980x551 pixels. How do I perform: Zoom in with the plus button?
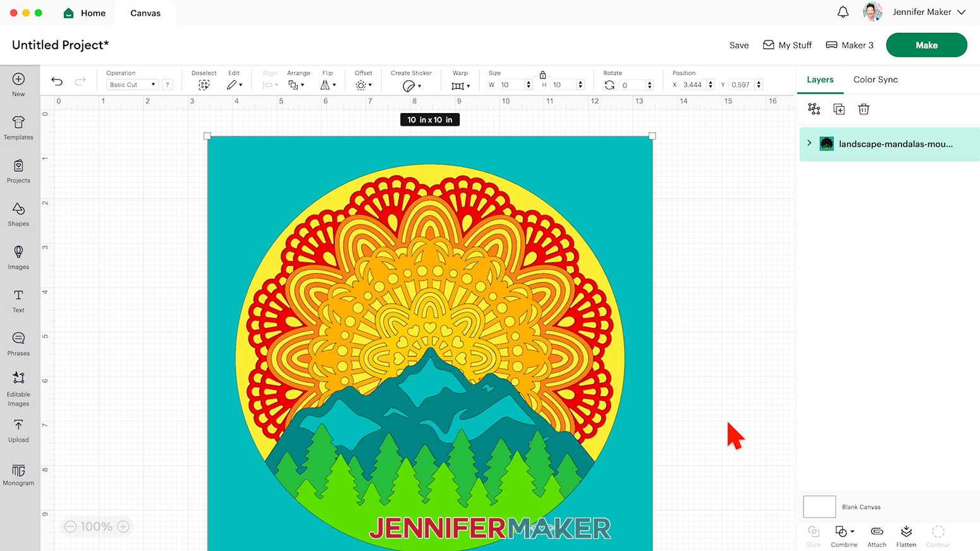point(124,526)
